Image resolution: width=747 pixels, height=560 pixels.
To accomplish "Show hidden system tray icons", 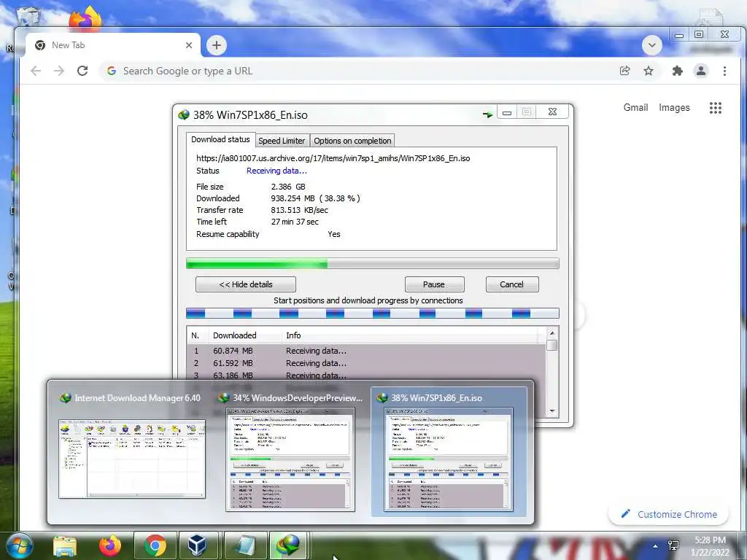I will 656,546.
